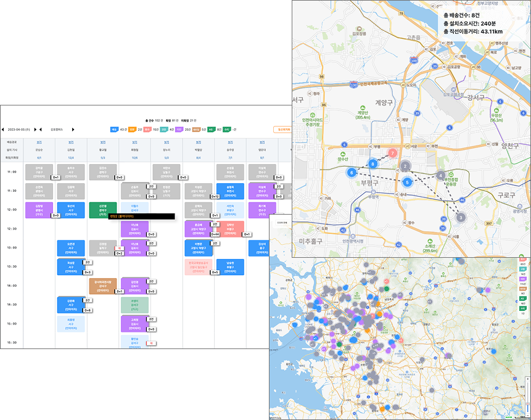The image size is (531, 420).
Task: Click gray route marker number 3
Action: click(461, 217)
